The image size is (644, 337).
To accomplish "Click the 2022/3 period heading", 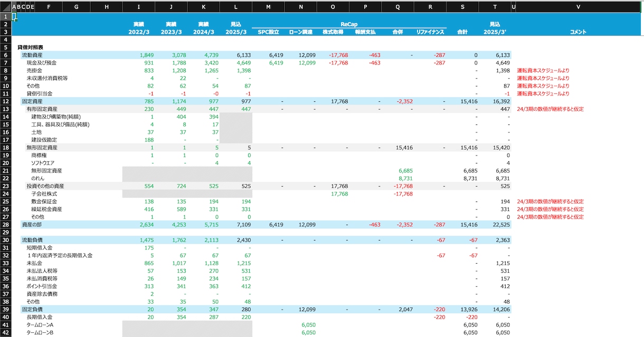I will tap(139, 32).
